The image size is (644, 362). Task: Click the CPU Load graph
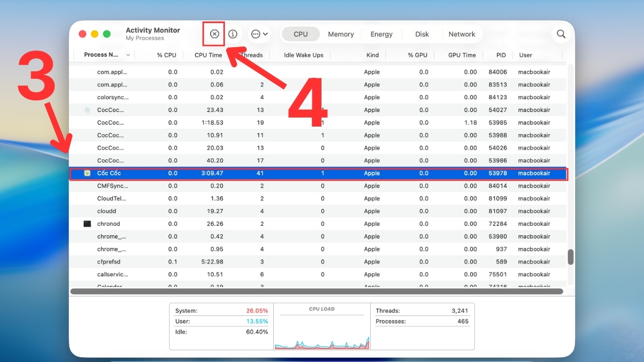(321, 331)
